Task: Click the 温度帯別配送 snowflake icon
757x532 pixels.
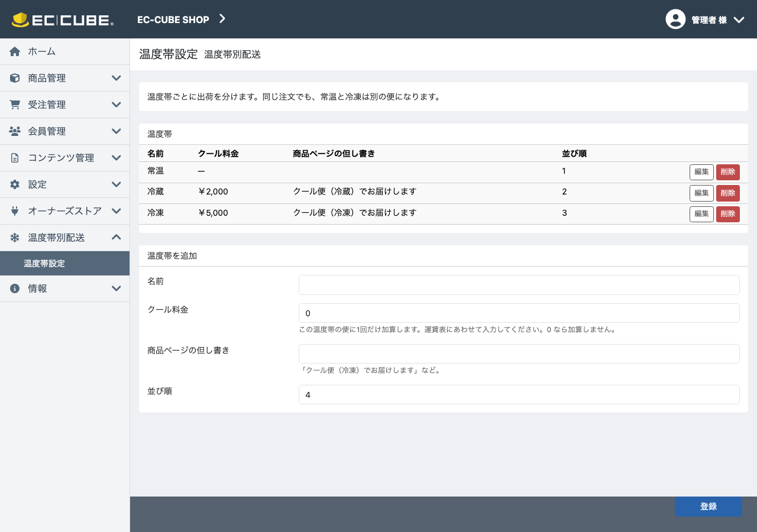Action: pyautogui.click(x=15, y=238)
